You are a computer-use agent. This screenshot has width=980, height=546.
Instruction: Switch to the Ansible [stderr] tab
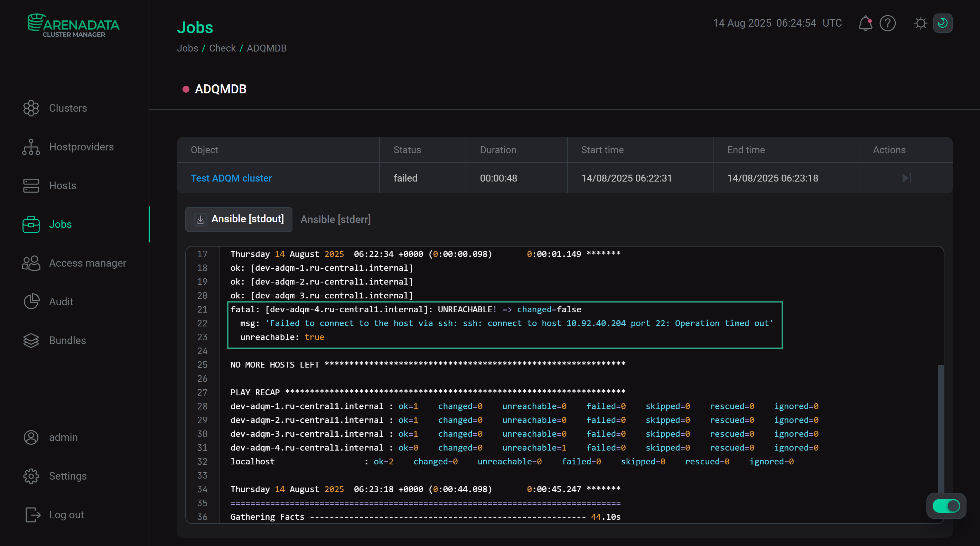pos(336,220)
